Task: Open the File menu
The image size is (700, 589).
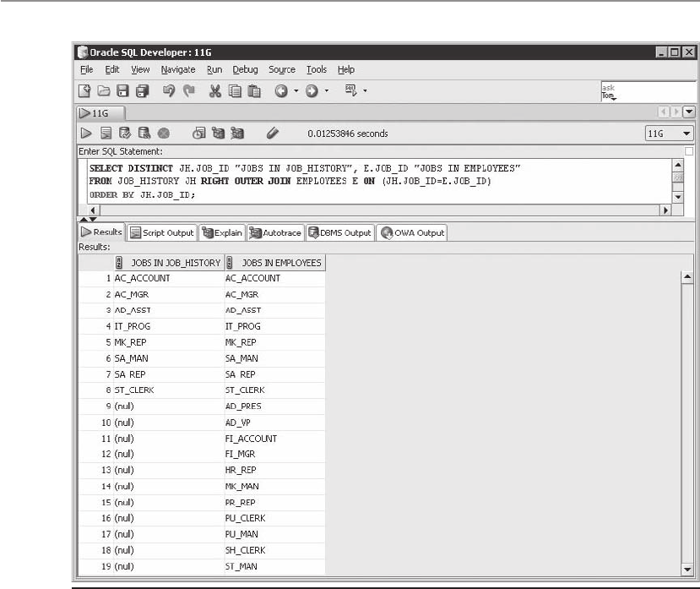Action: tap(87, 69)
